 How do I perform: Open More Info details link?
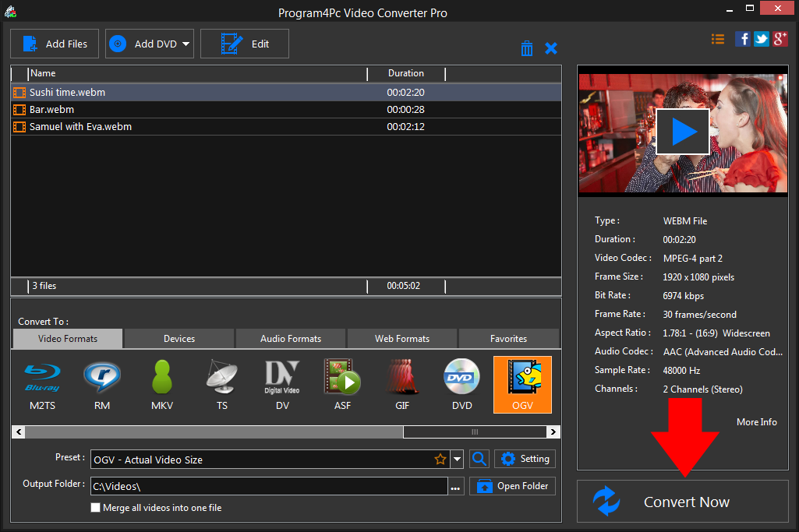click(x=755, y=421)
